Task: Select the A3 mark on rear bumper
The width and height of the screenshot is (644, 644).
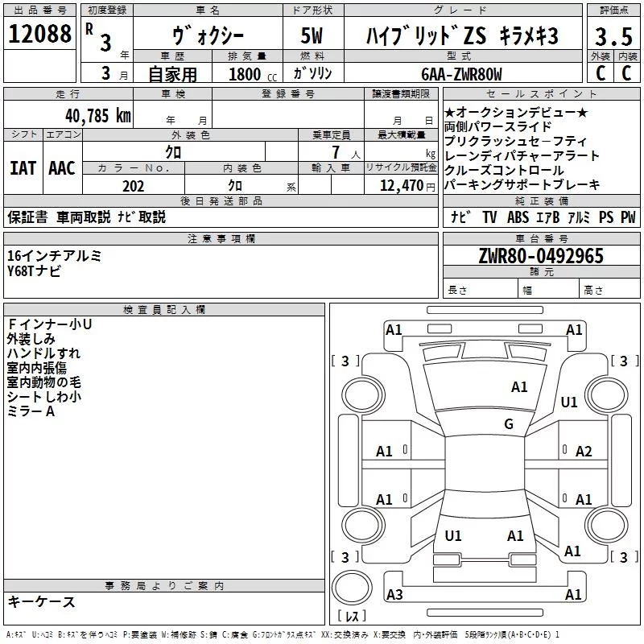Action: (394, 595)
